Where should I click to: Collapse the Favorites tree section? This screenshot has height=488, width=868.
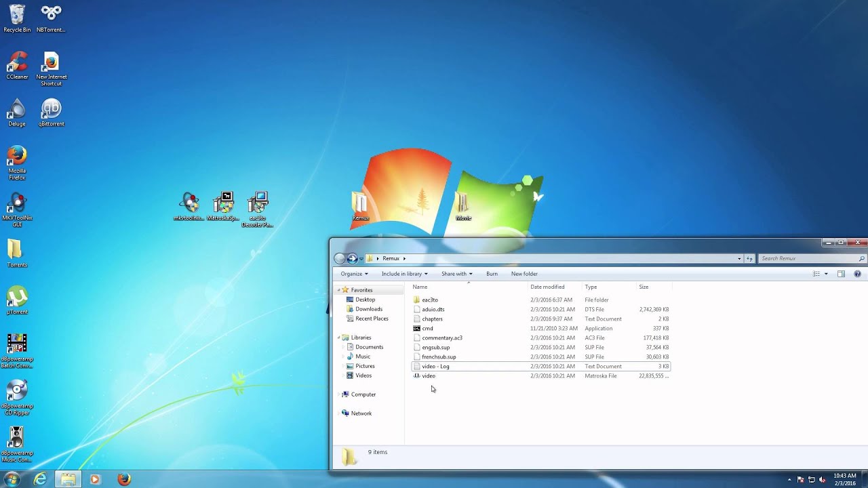pyautogui.click(x=338, y=290)
